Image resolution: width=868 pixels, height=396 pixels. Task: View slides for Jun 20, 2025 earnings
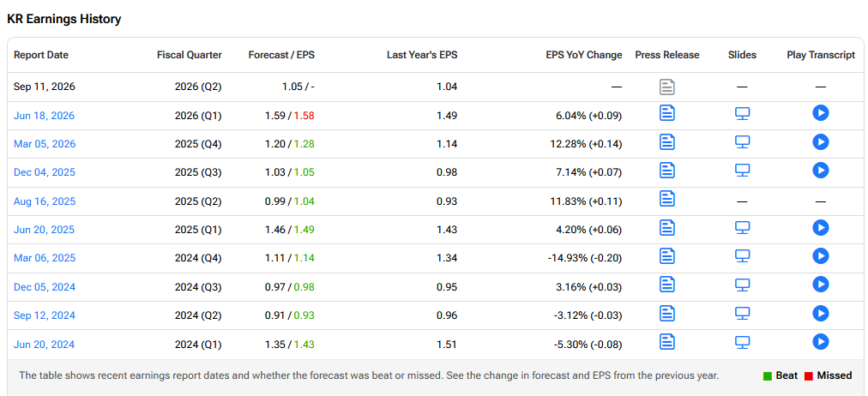click(x=742, y=227)
